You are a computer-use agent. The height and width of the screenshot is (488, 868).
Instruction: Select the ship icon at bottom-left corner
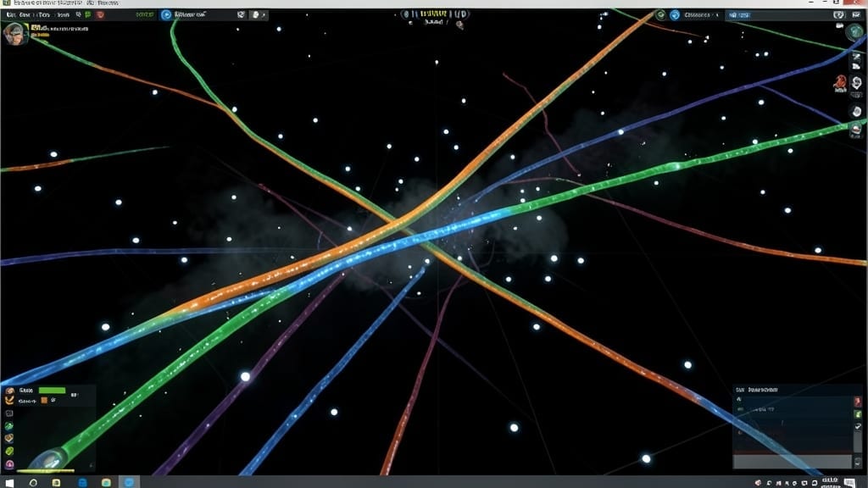click(47, 459)
